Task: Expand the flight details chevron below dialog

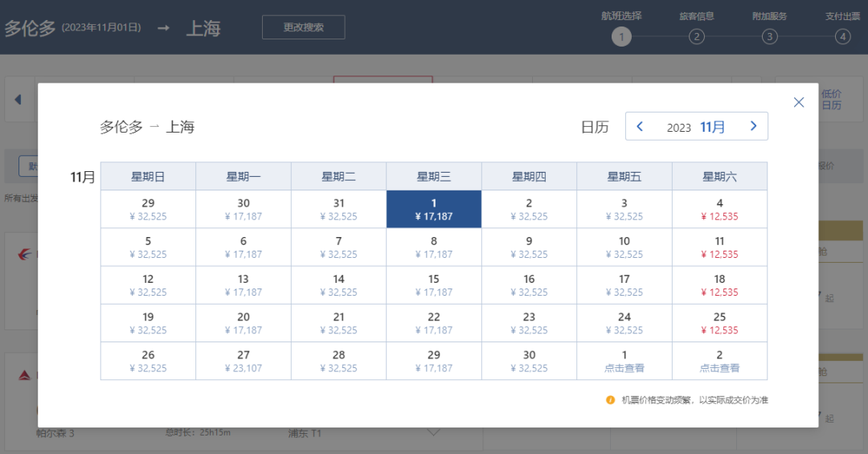Action: point(434,432)
